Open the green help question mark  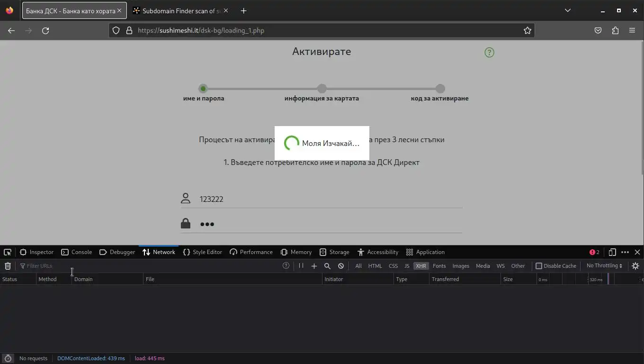click(489, 52)
